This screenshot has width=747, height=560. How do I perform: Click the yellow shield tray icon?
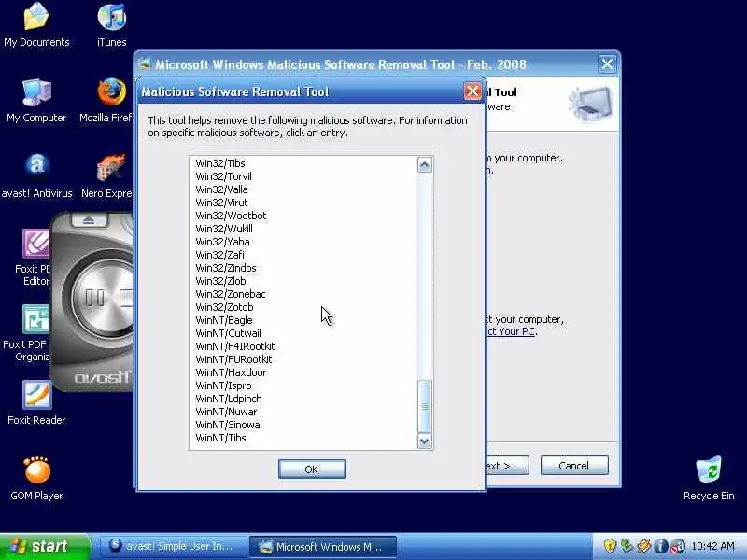[610, 546]
